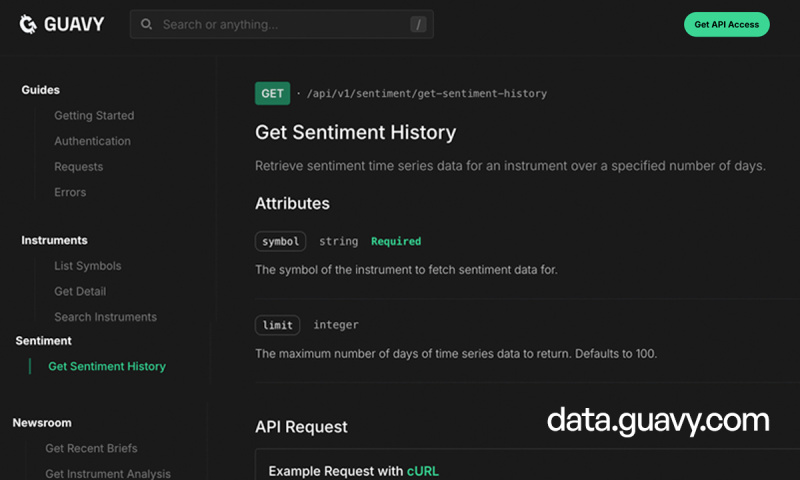Click the GET method badge
The width and height of the screenshot is (800, 480).
[x=272, y=94]
